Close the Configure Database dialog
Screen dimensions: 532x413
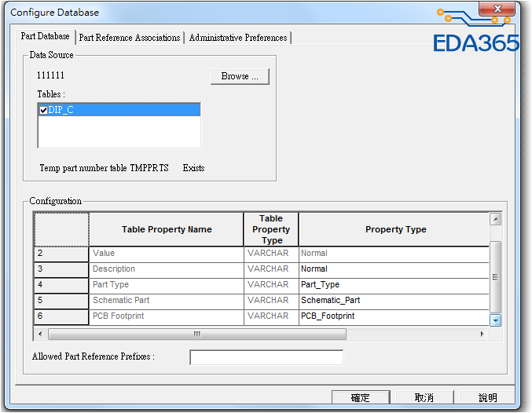pos(497,9)
